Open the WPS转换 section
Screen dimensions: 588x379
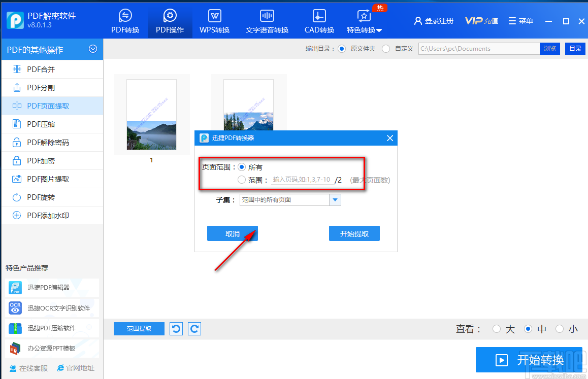214,20
